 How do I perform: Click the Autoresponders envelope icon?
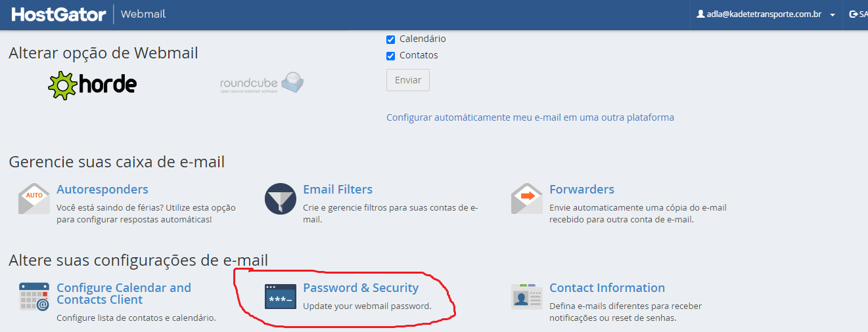pyautogui.click(x=34, y=199)
